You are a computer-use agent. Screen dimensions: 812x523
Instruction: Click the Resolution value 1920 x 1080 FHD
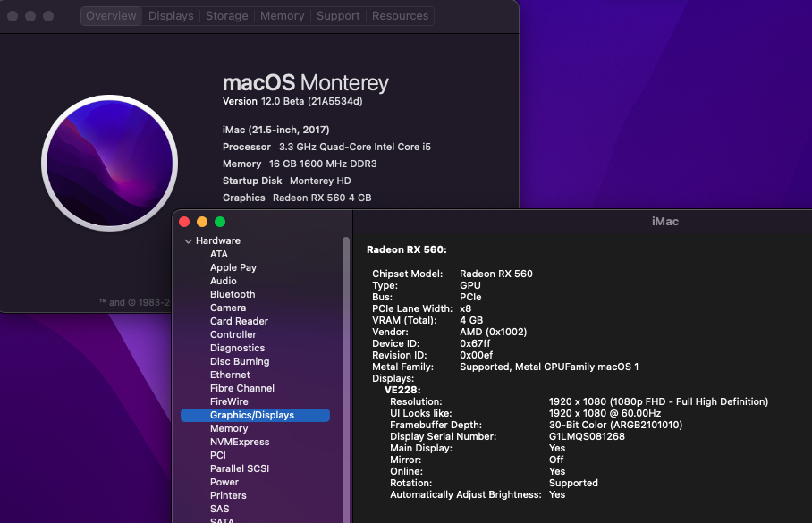(x=659, y=401)
